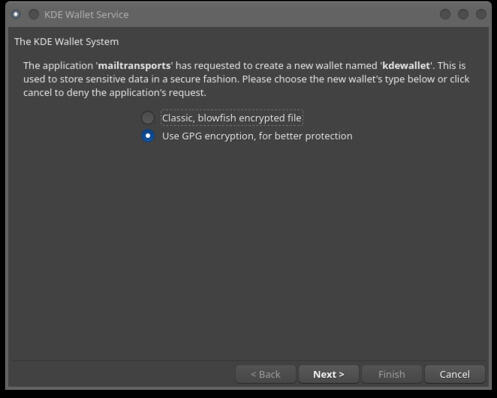Select the GPG encryption radio button circle
497x398 pixels.
[x=148, y=136]
